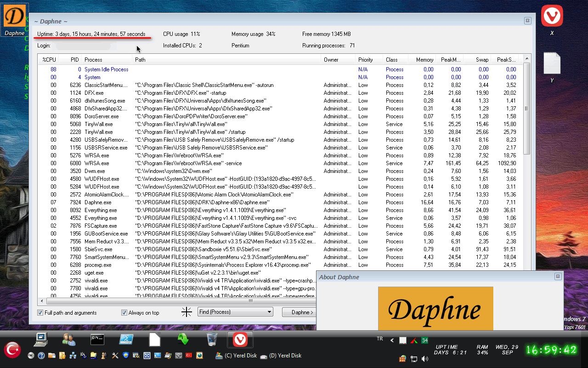The image size is (588, 368).
Task: Select the DFX.exe process row
Action: coord(280,93)
